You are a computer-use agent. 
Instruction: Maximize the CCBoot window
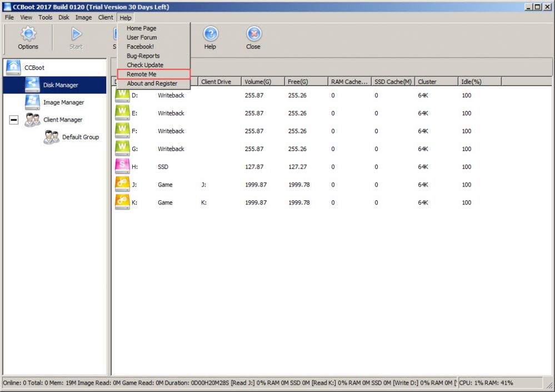click(537, 7)
